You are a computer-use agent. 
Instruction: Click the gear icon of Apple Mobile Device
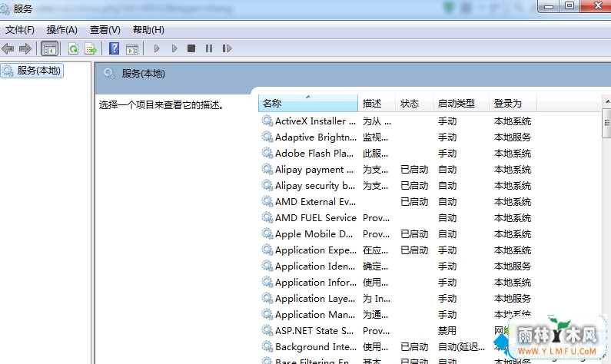click(267, 233)
